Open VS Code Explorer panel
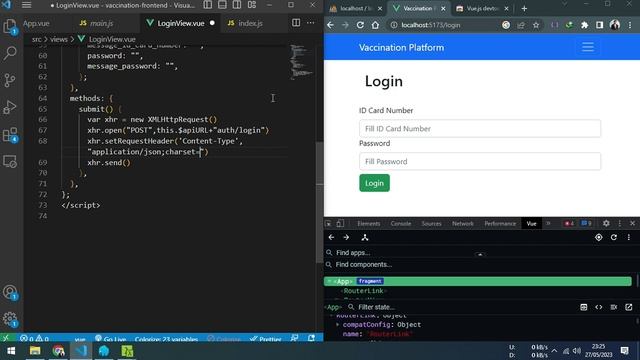Screen dimensions: 640x360 pyautogui.click(x=10, y=27)
